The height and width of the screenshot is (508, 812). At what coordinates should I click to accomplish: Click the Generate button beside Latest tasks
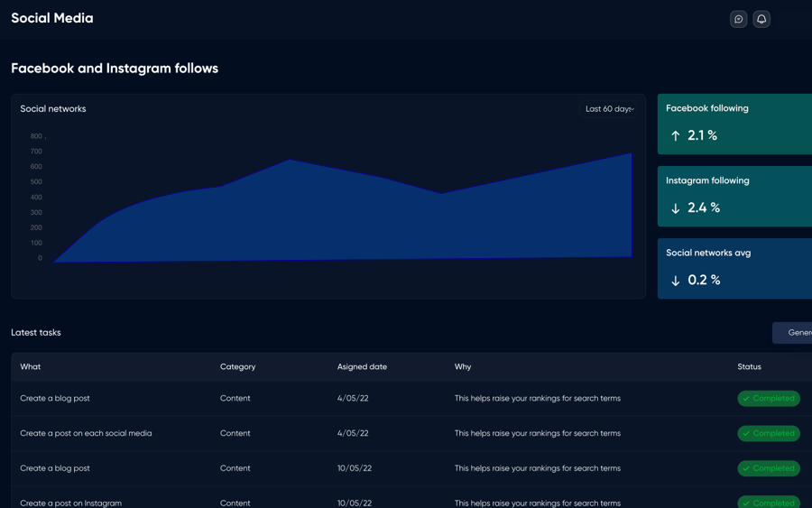tap(794, 333)
